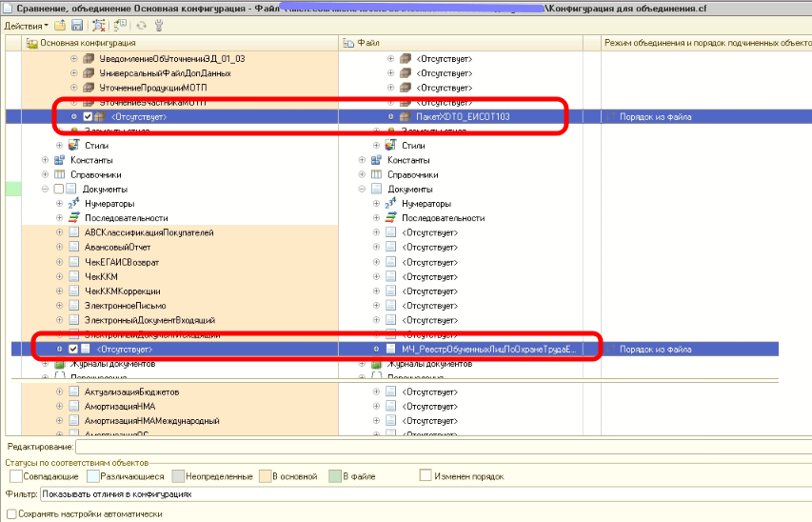
Task: Click the settings wrench toolbar icon
Action: tap(159, 26)
